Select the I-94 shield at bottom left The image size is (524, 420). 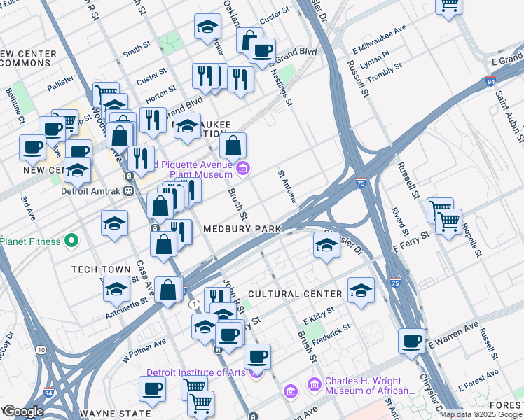point(48,393)
